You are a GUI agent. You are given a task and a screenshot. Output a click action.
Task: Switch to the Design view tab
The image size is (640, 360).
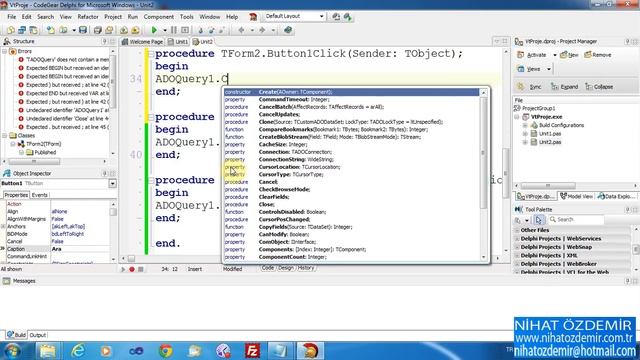click(x=286, y=268)
